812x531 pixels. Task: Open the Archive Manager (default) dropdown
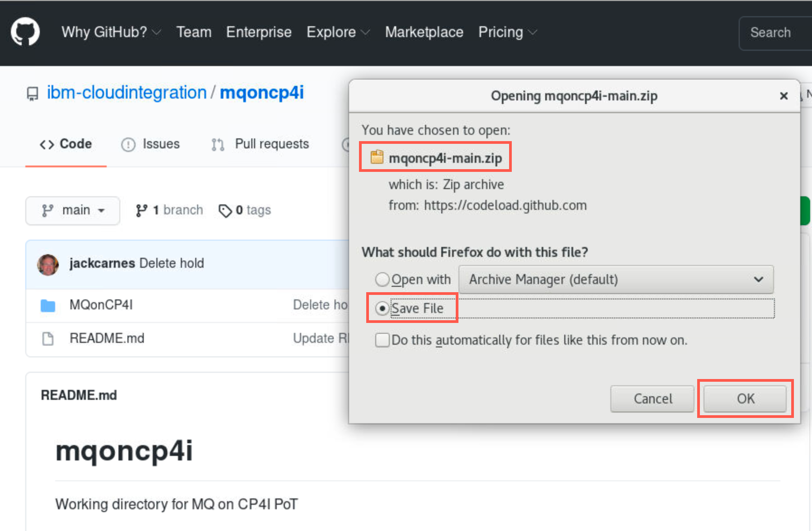616,280
